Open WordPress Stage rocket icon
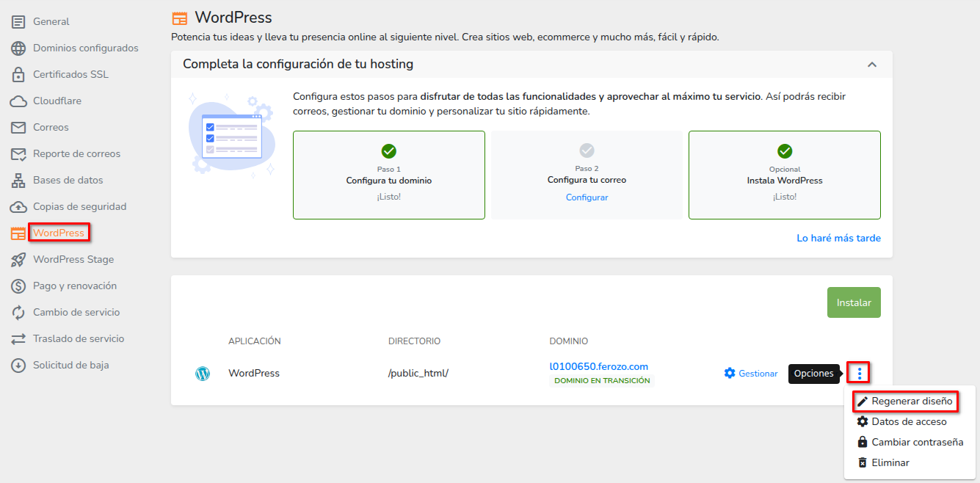The width and height of the screenshot is (980, 483). pos(18,260)
